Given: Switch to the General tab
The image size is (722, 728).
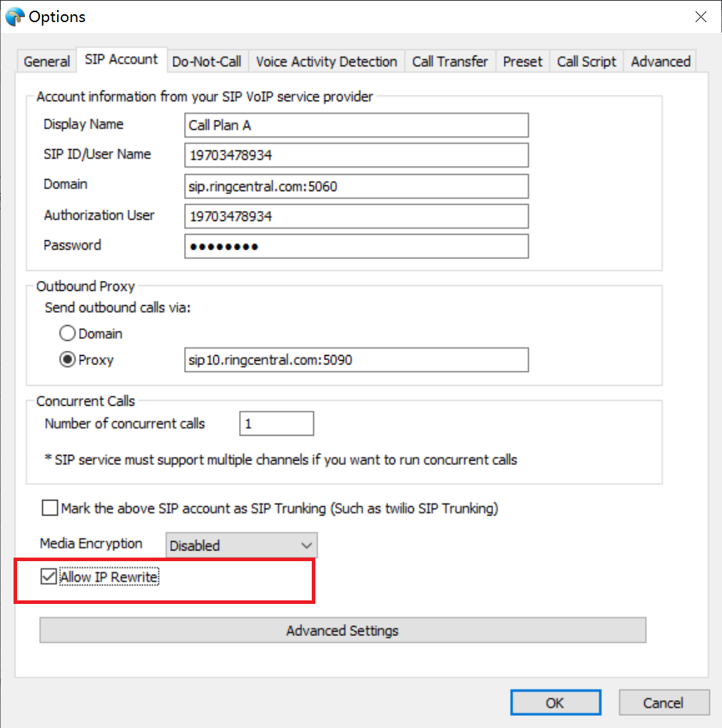Looking at the screenshot, I should point(46,61).
